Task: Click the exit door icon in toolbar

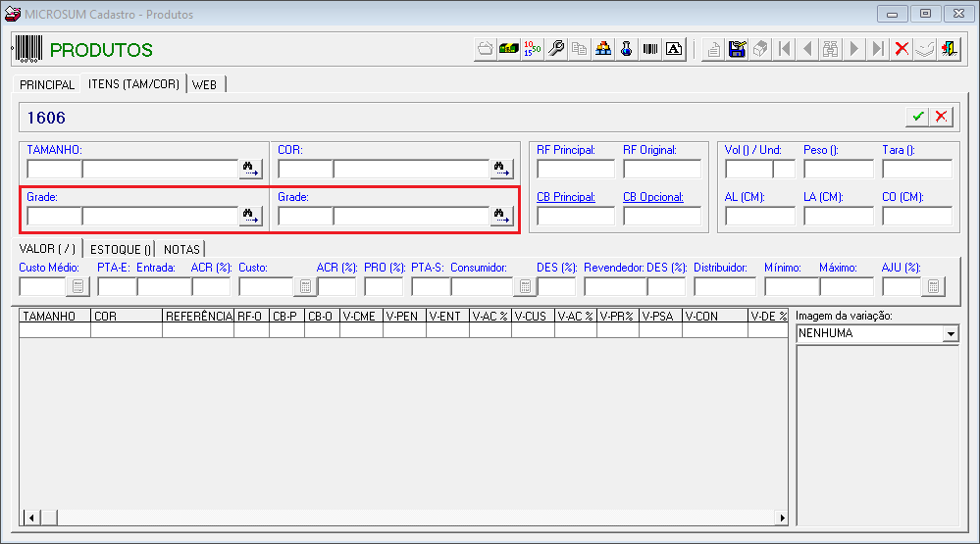Action: (949, 49)
